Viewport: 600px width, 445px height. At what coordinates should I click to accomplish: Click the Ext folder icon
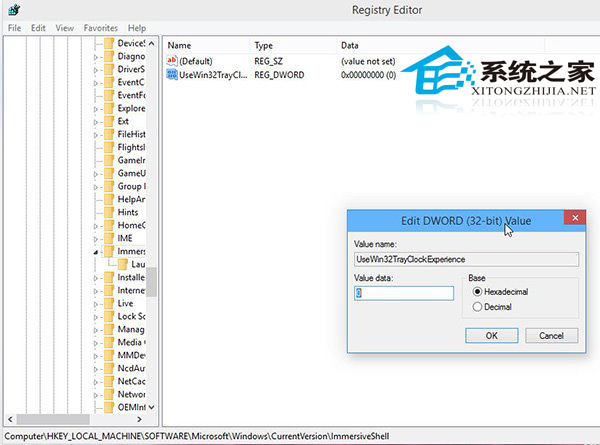109,121
